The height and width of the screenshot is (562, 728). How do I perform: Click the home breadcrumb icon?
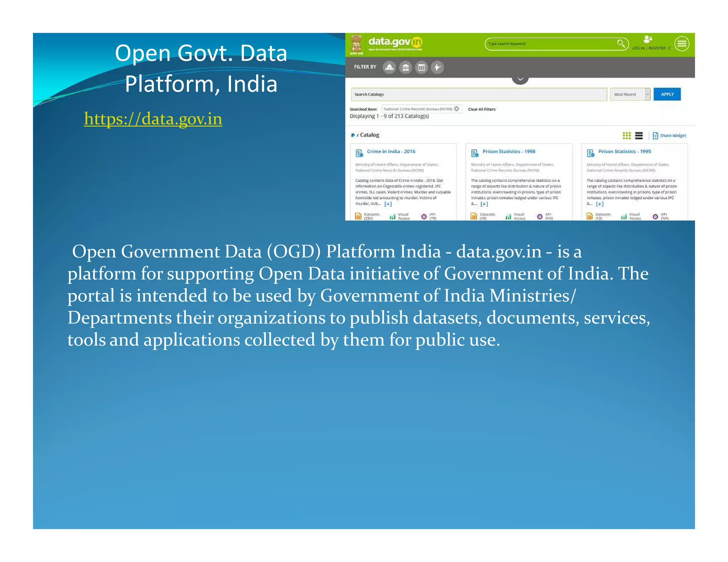pyautogui.click(x=352, y=135)
